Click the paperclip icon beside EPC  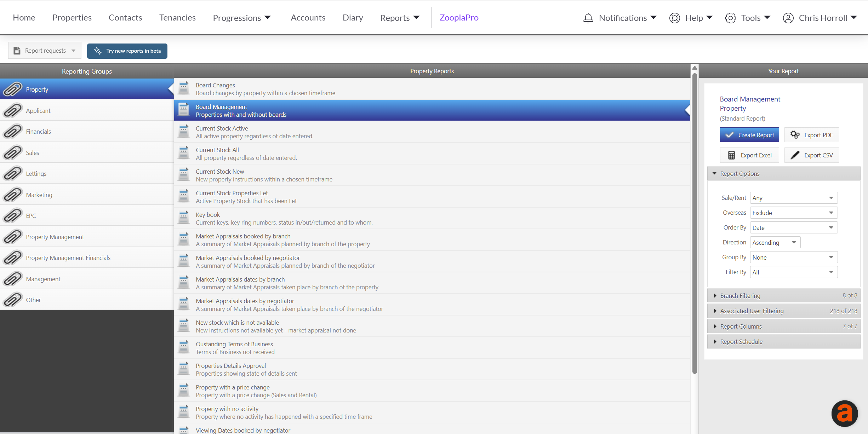coord(13,216)
